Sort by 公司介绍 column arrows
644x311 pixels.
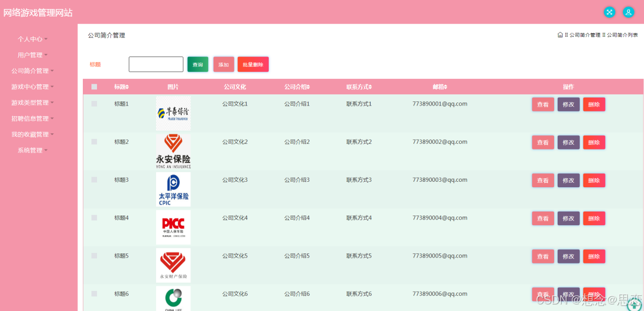[308, 87]
